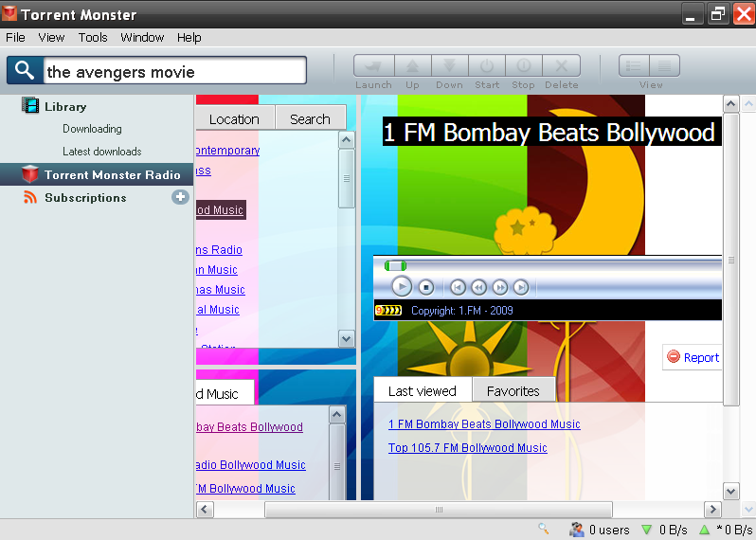Click the users icon in status bar
This screenshot has width=756, height=540.
tap(577, 530)
